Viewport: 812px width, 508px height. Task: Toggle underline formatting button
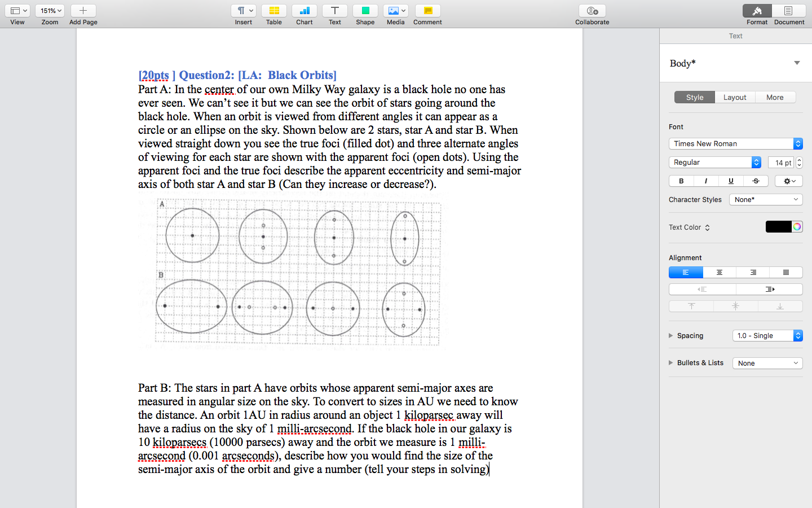[x=731, y=181]
